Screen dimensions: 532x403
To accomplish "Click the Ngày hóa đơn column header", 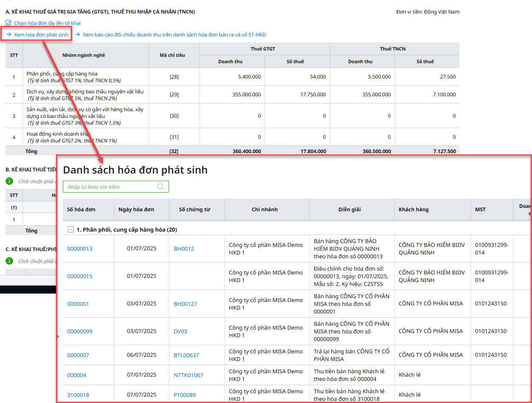I will coord(136,209).
